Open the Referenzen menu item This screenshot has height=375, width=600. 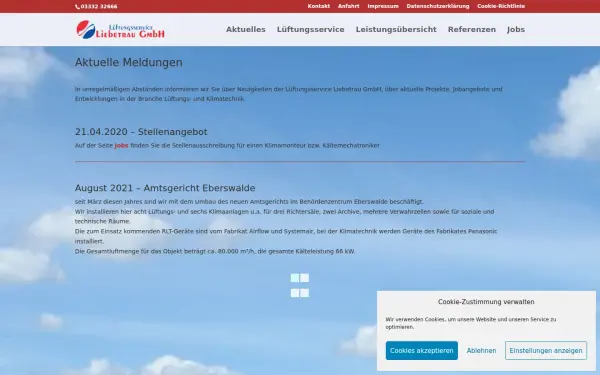pyautogui.click(x=472, y=29)
